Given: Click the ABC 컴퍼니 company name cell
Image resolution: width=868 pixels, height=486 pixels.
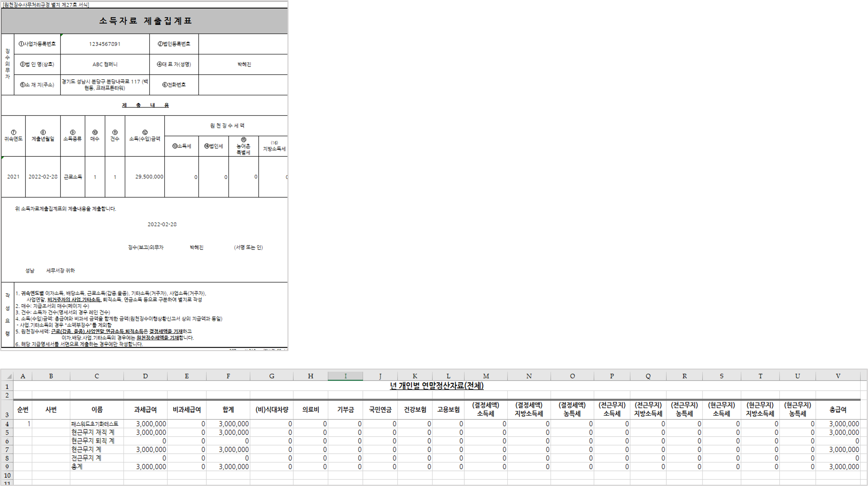Looking at the screenshot, I should pyautogui.click(x=105, y=64).
